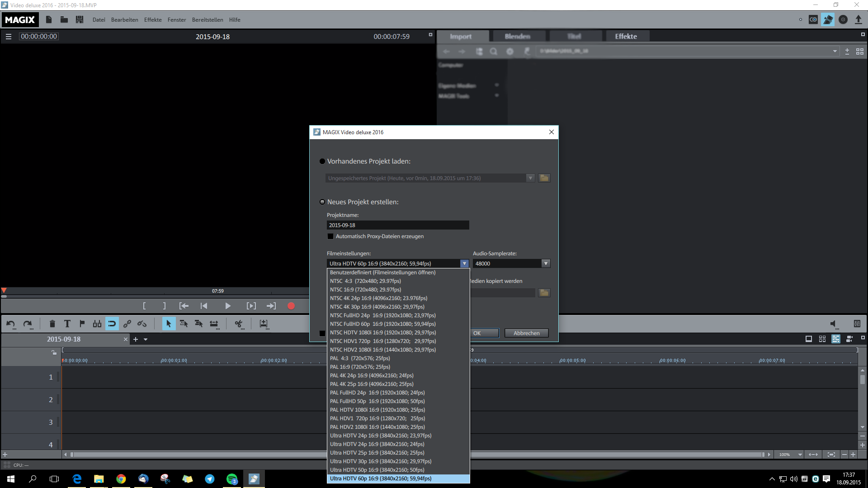
Task: Click the Save project disk icon
Action: coord(80,19)
